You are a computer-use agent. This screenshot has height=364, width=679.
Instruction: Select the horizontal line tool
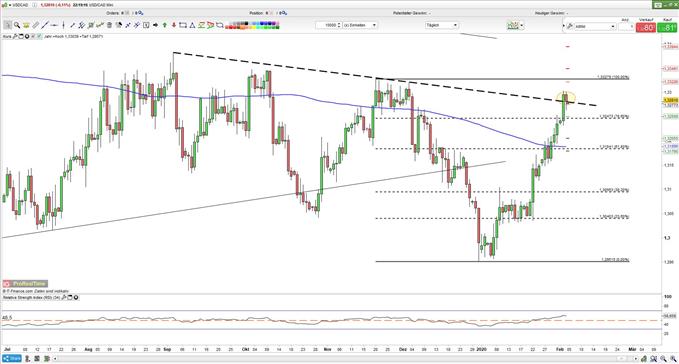[x=54, y=25]
